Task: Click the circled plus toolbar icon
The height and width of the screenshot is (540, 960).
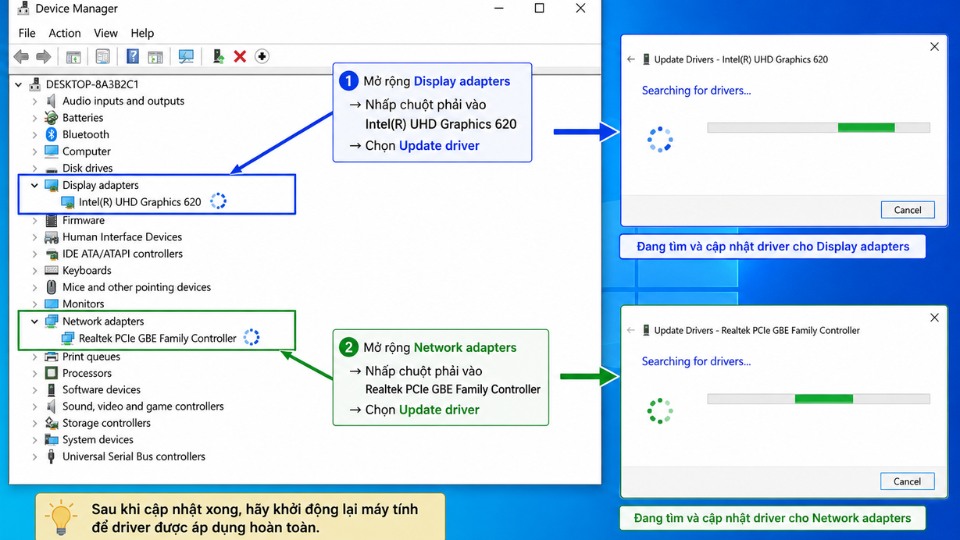Action: (262, 56)
